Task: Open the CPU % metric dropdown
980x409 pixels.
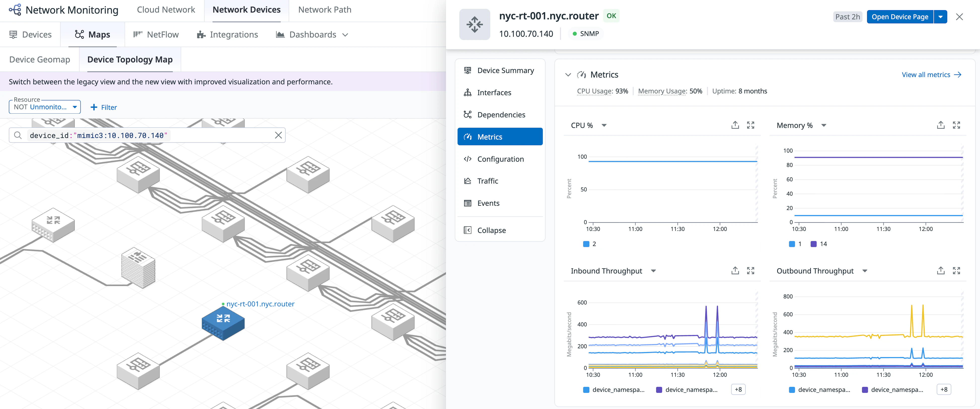Action: pyautogui.click(x=604, y=125)
